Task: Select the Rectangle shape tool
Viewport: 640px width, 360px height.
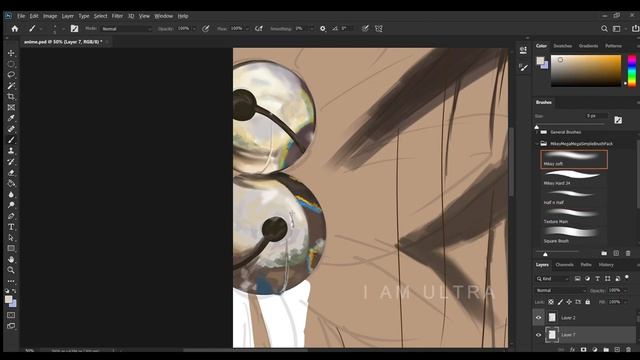Action: tap(11, 248)
